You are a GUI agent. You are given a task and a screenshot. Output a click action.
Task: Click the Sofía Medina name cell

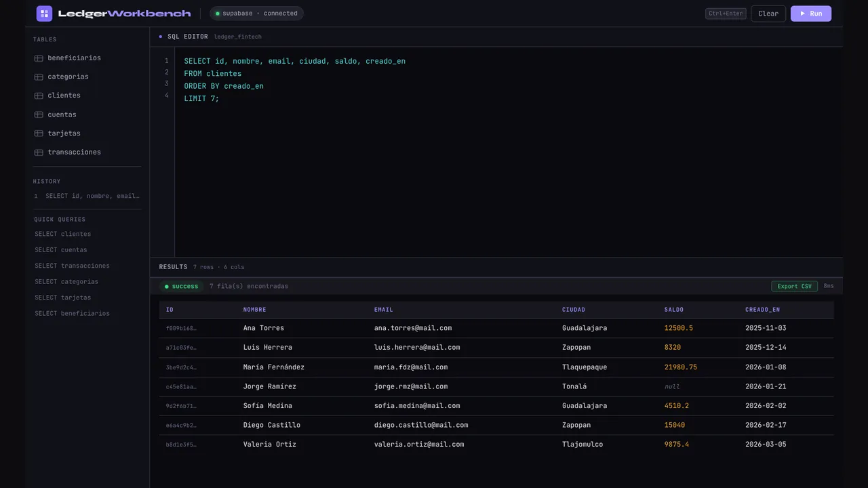click(x=268, y=406)
